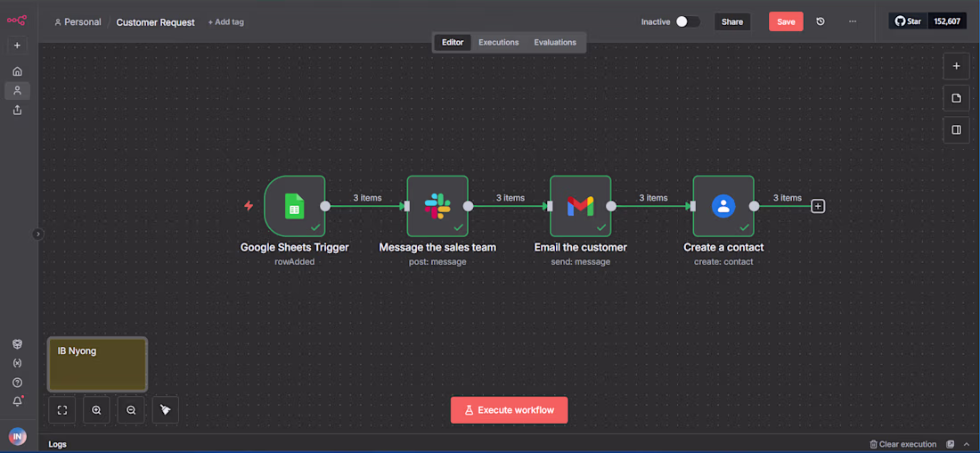
Task: Select the Create a contact node
Action: tap(723, 206)
